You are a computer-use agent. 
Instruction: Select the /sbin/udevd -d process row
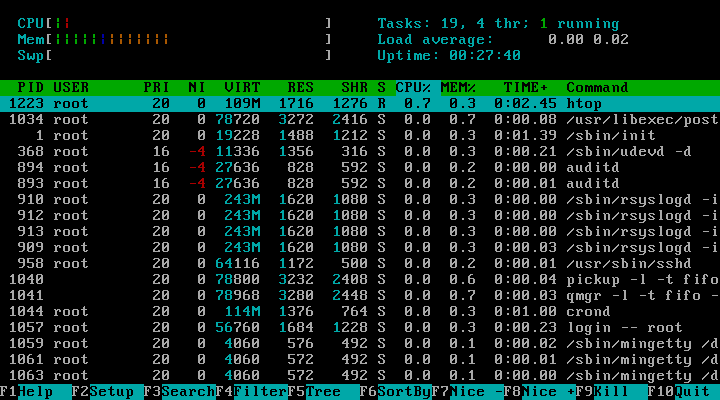pos(360,152)
